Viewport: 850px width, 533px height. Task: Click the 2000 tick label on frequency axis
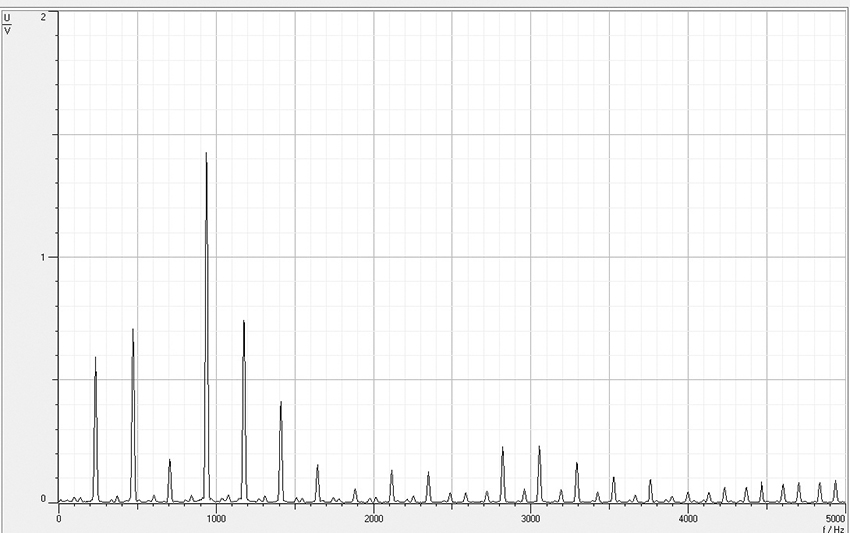click(373, 518)
